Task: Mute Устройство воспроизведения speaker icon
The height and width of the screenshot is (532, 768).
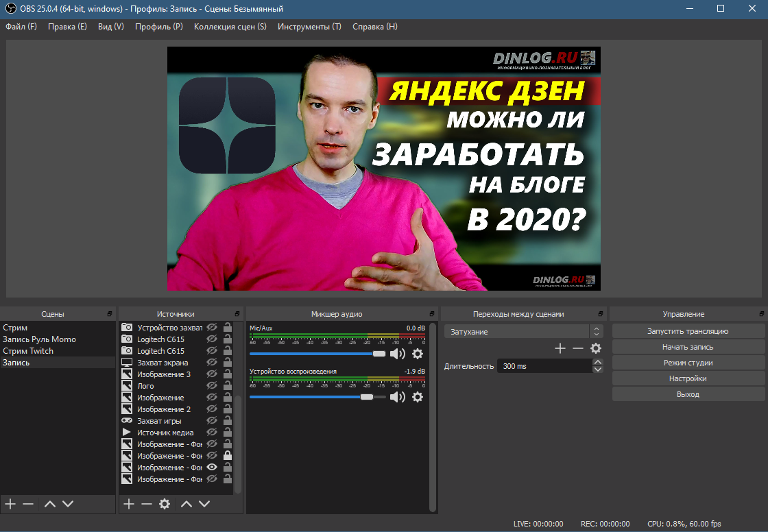Action: pyautogui.click(x=397, y=397)
